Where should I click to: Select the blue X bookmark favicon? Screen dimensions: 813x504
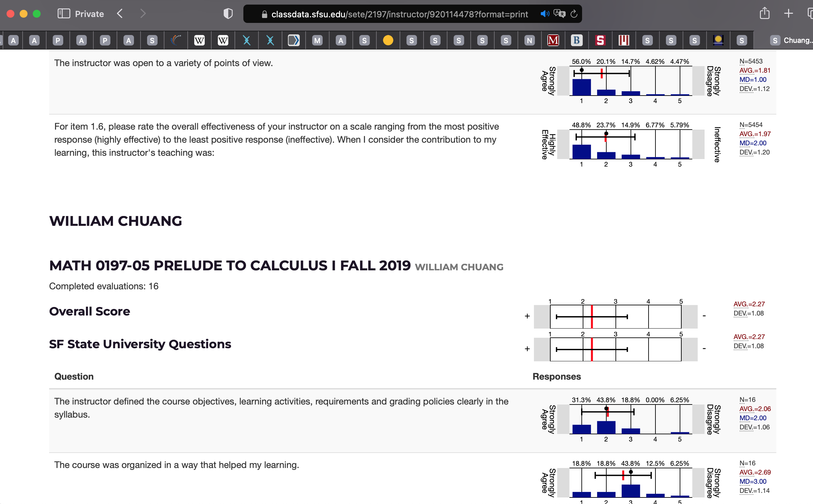click(x=247, y=40)
